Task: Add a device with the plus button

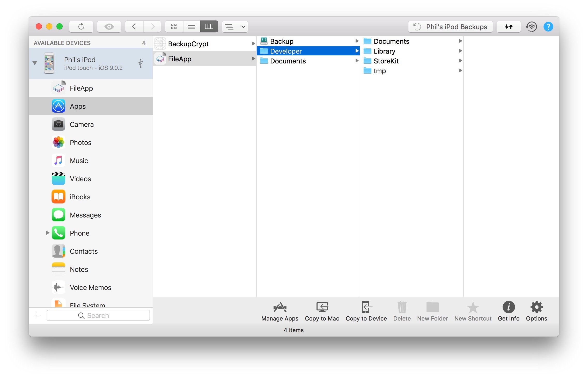Action: (x=37, y=315)
